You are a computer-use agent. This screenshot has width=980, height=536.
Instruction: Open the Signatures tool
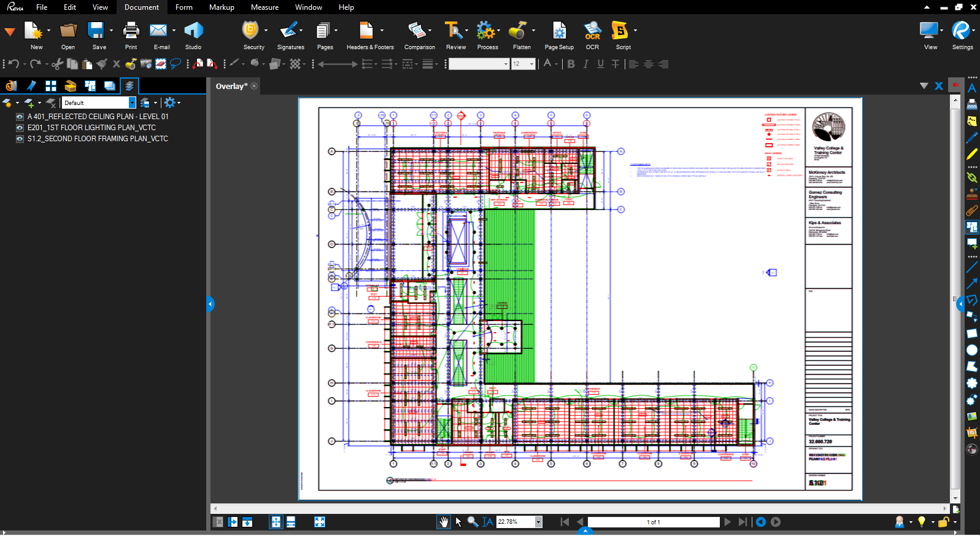pyautogui.click(x=289, y=31)
